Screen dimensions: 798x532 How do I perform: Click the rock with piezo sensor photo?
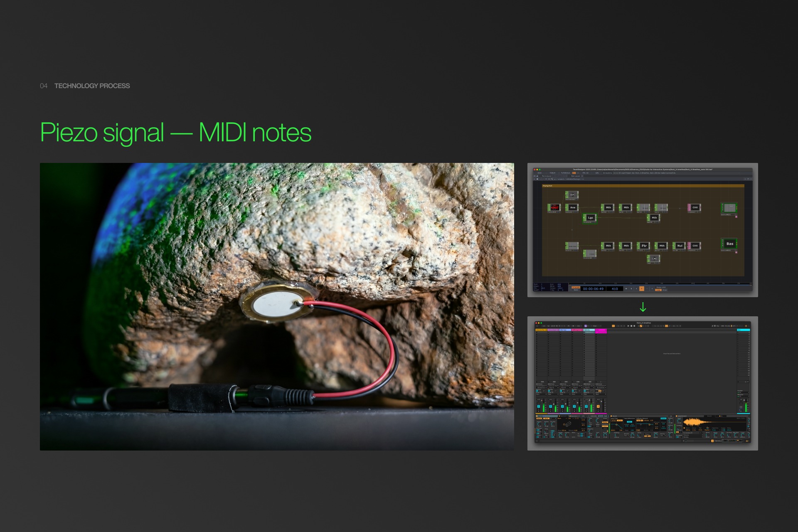[277, 306]
